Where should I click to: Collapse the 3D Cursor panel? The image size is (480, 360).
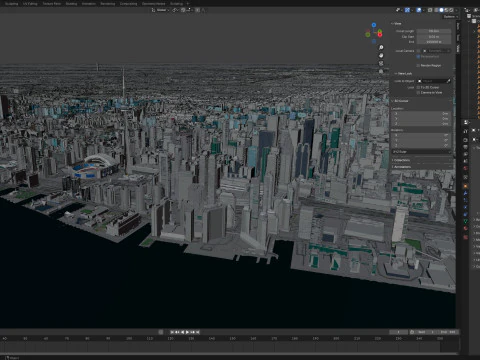[400, 101]
